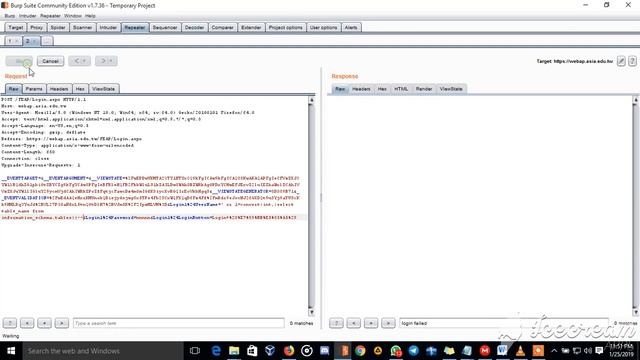Open the User options tab

(323, 27)
